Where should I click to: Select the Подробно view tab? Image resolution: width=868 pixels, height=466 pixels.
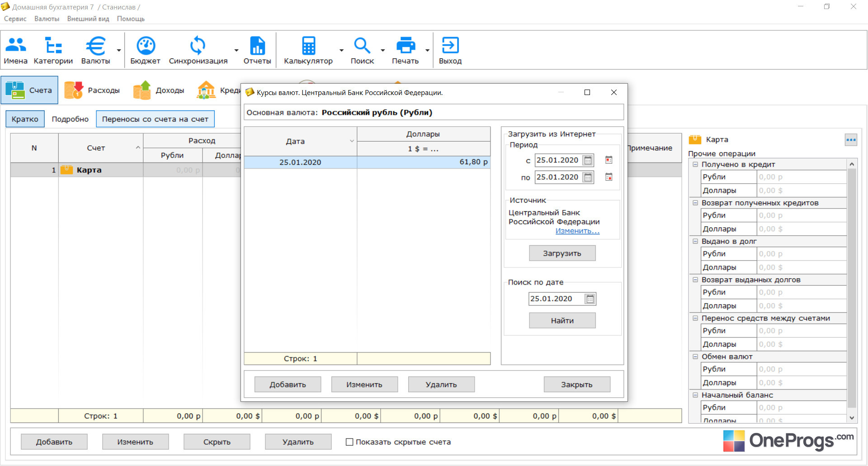pos(70,119)
